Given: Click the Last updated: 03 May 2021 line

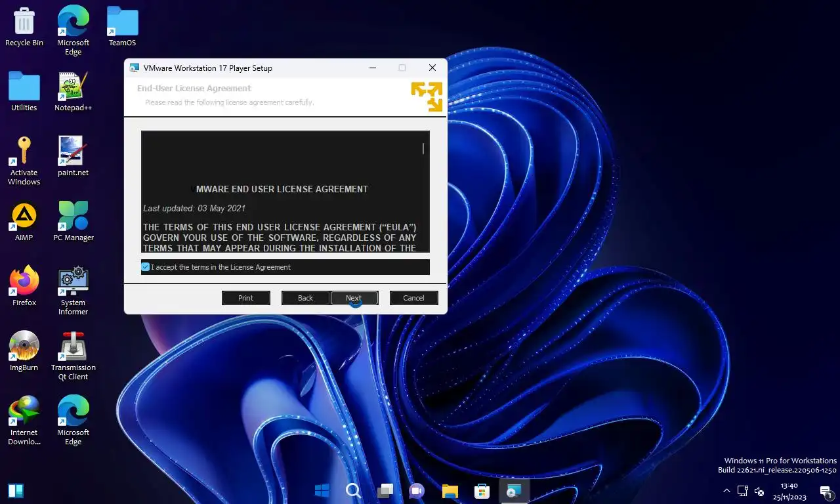Looking at the screenshot, I should click(194, 209).
